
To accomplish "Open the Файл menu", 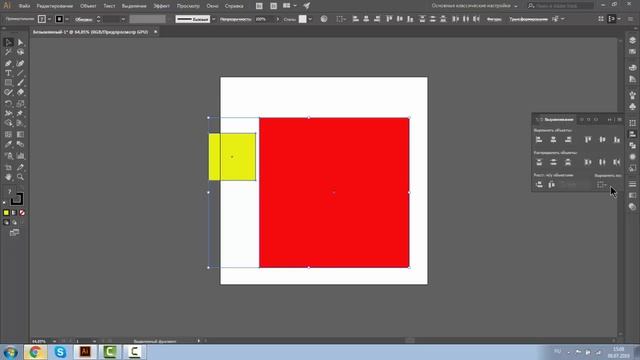I will point(24,6).
